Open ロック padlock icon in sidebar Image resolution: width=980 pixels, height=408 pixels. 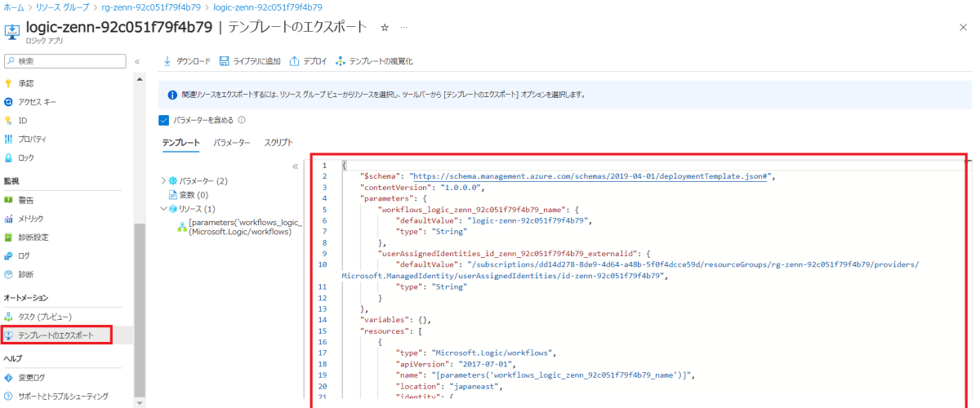[x=9, y=157]
